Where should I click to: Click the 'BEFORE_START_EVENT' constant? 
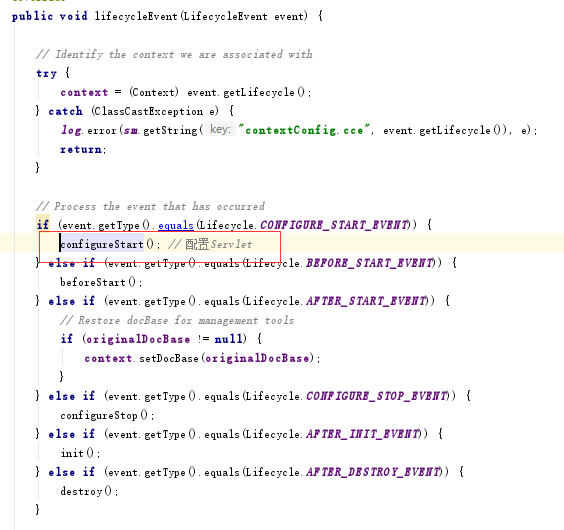pyautogui.click(x=370, y=263)
